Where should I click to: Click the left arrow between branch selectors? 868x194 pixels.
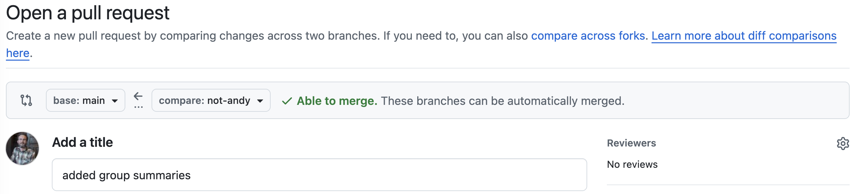pos(138,97)
